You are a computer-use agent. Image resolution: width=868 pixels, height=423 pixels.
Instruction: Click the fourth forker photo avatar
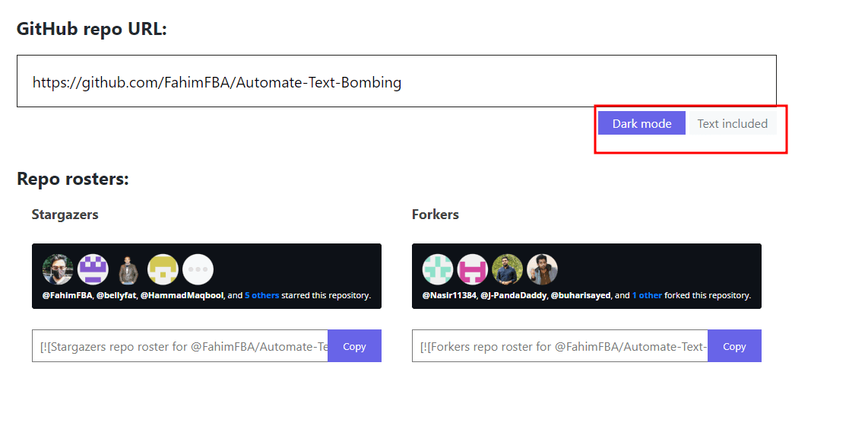[542, 269]
